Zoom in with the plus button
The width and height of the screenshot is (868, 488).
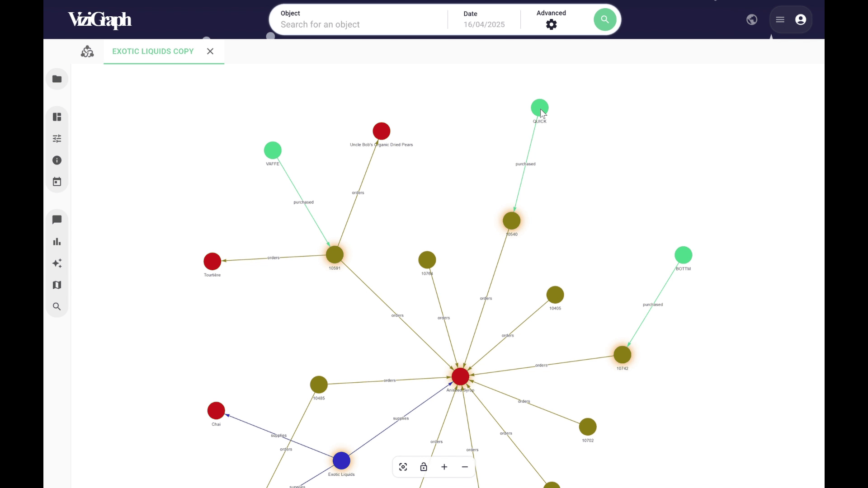(x=444, y=467)
